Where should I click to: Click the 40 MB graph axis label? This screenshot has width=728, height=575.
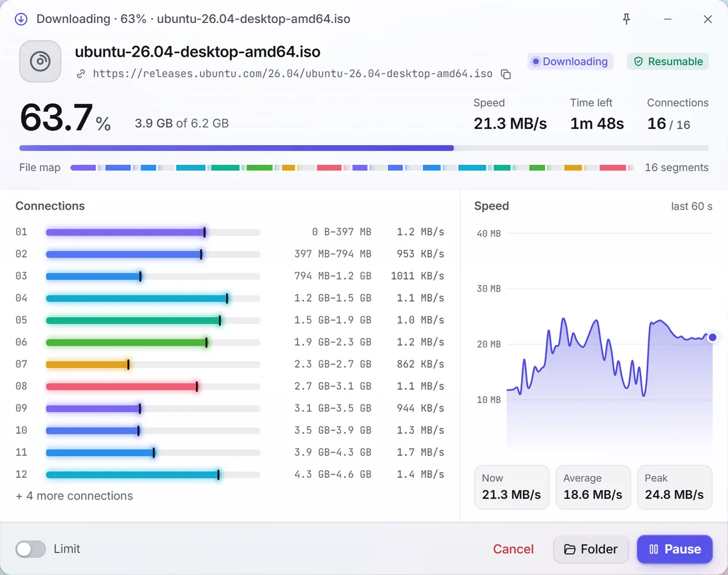coord(489,234)
